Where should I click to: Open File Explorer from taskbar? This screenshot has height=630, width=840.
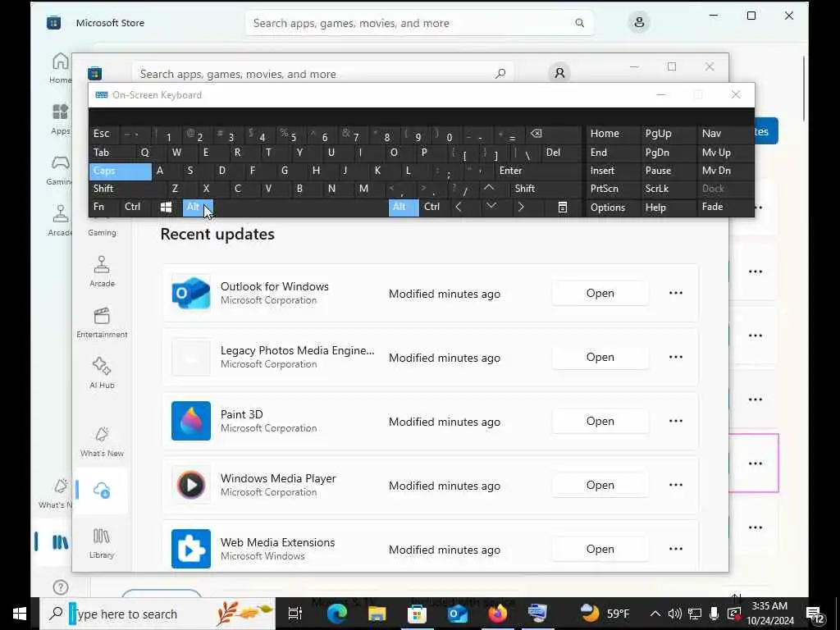[x=377, y=614]
